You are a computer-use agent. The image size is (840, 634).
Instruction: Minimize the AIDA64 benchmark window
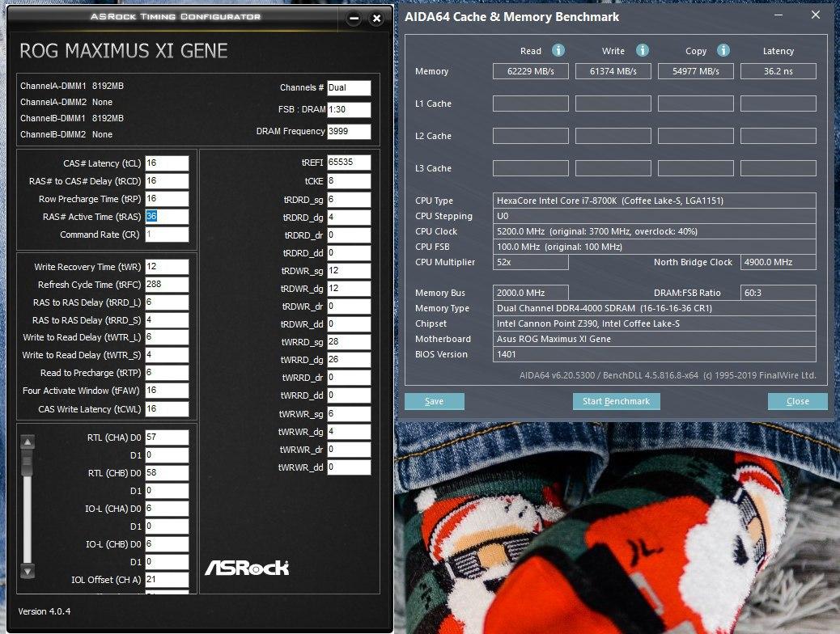click(x=778, y=15)
